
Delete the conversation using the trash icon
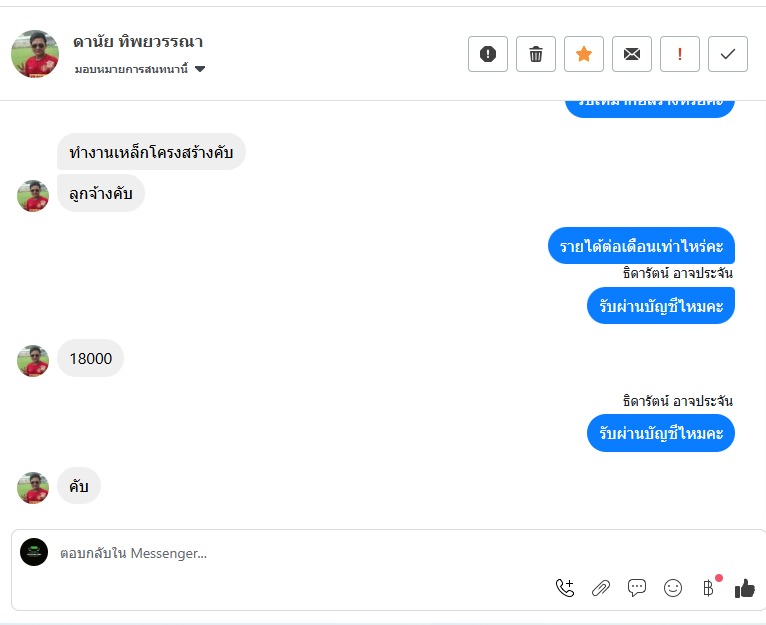535,54
